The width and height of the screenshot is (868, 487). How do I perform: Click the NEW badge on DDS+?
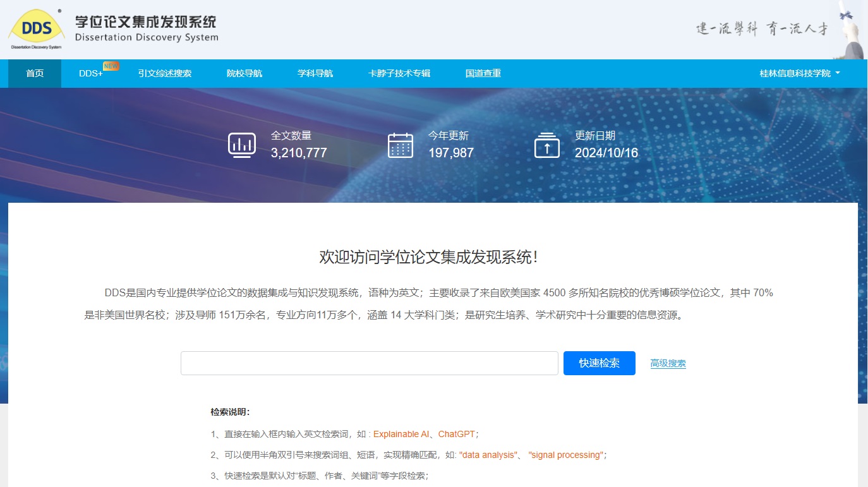pyautogui.click(x=111, y=66)
